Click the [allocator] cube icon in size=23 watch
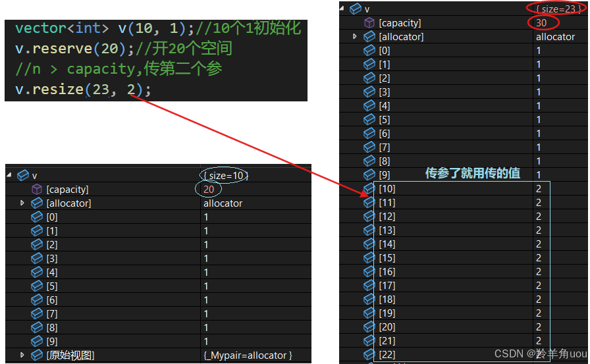This screenshot has width=590, height=364. (x=369, y=36)
